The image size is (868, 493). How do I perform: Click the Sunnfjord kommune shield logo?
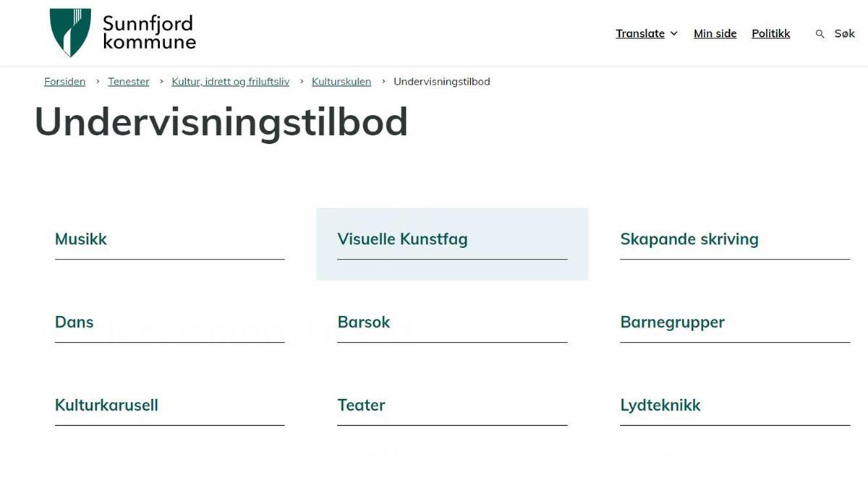pos(70,33)
